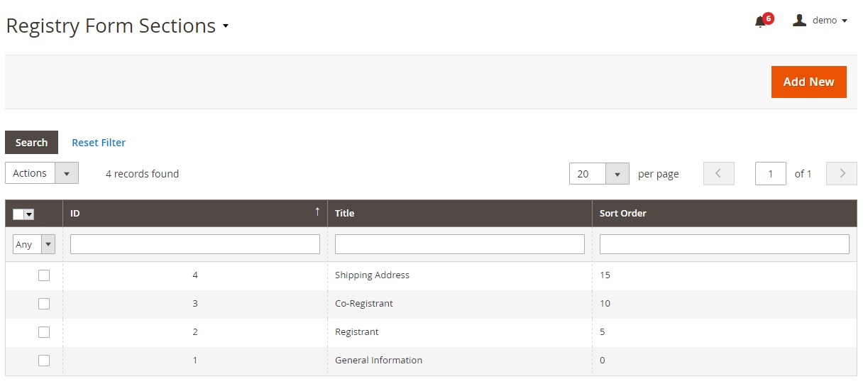
Task: Open the Actions dropdown
Action: [x=42, y=173]
